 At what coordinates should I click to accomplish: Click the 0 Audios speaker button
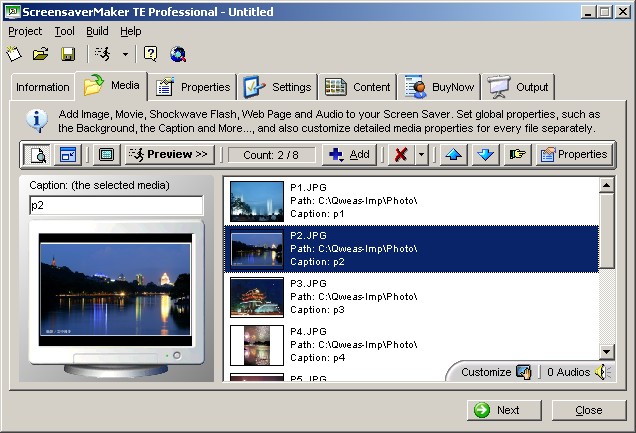[579, 372]
